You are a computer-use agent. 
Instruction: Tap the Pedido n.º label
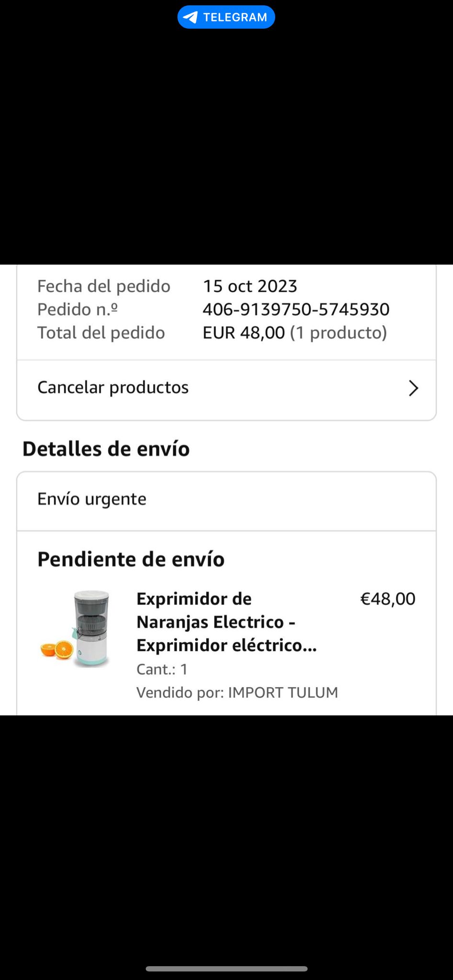(x=77, y=309)
